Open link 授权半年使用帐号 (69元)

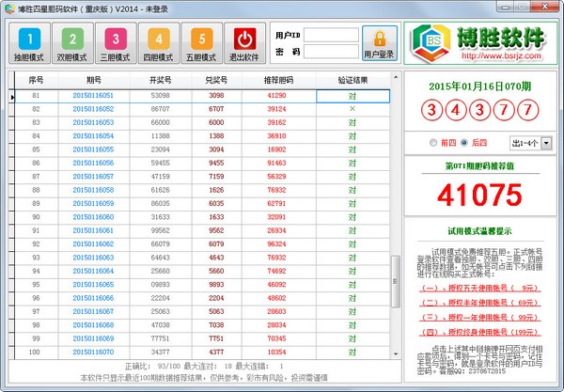pos(479,303)
